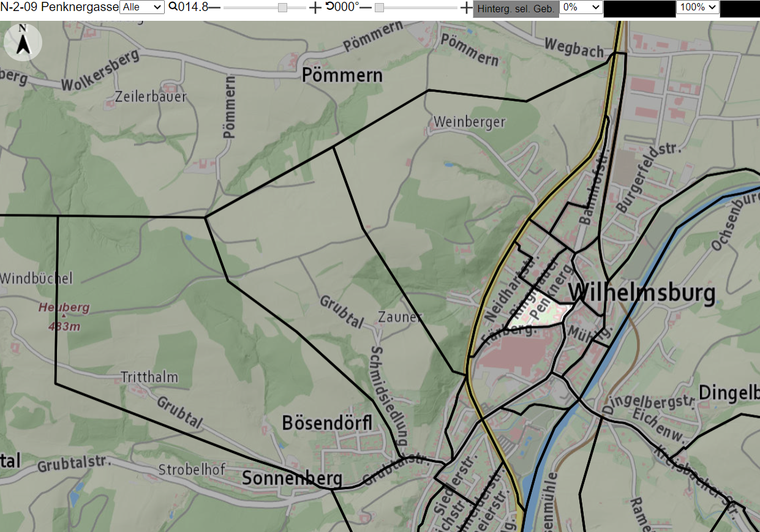This screenshot has width=760, height=532.
Task: Increase rotation with the plus icon
Action: pyautogui.click(x=466, y=7)
